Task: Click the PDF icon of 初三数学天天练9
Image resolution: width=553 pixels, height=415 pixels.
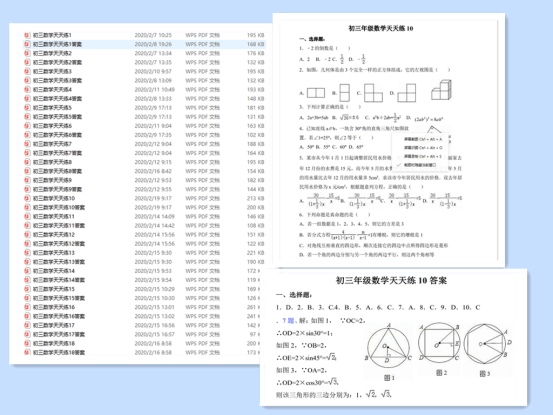Action: 27,181
